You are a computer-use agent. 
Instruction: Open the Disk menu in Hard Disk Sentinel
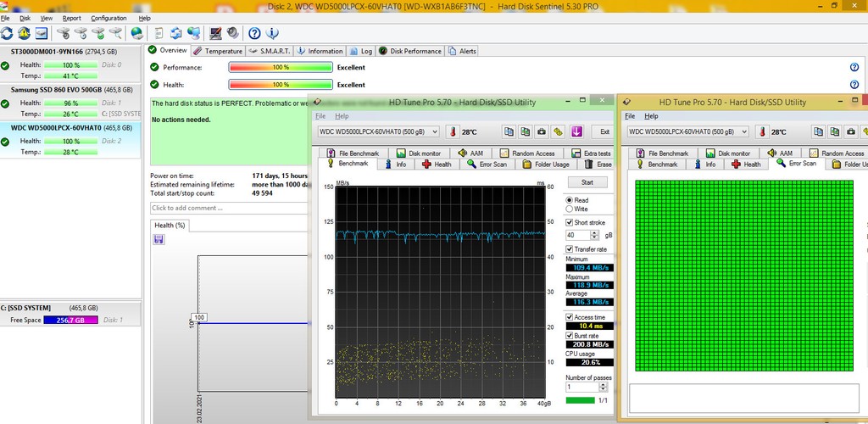pos(25,19)
